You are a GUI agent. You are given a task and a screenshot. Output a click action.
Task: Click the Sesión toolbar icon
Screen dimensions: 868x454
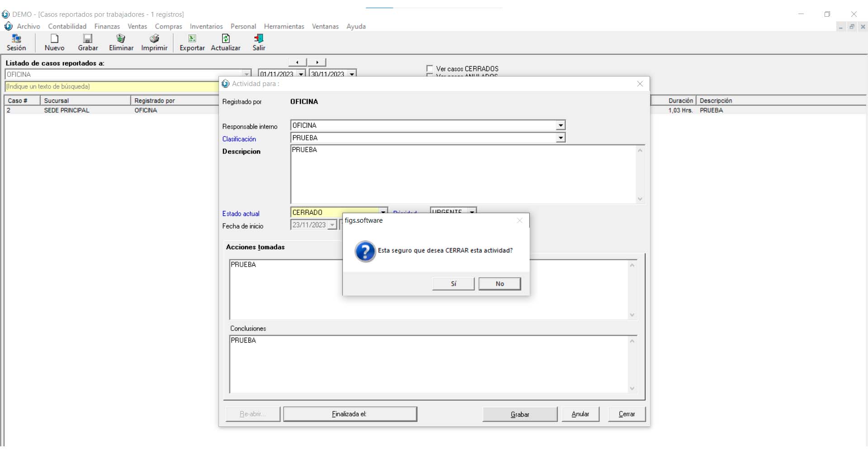[x=16, y=39]
